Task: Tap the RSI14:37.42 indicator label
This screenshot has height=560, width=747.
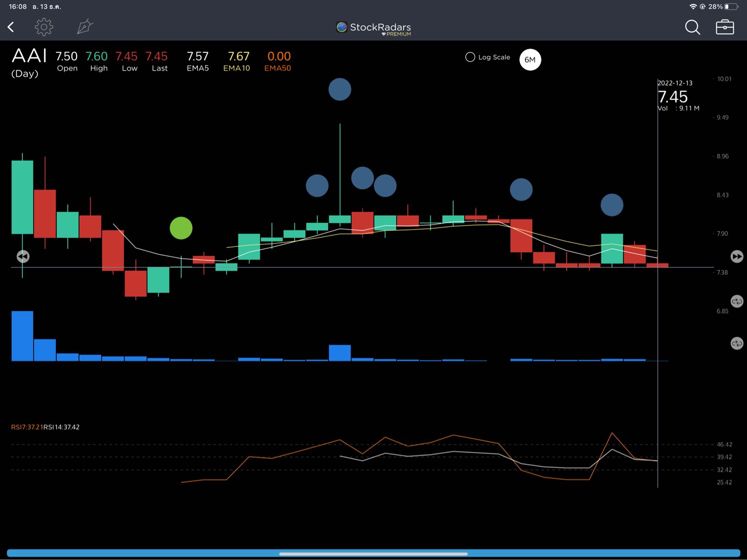Action: [x=61, y=427]
